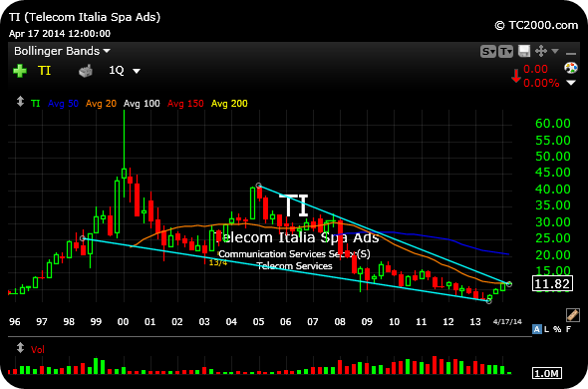
Task: Click the 4/17/14 date axis label
Action: click(x=507, y=322)
